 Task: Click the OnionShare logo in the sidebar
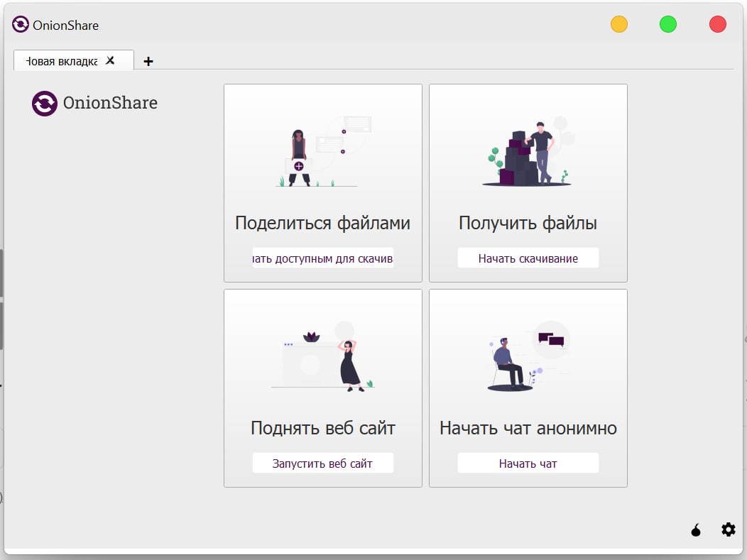(x=45, y=104)
